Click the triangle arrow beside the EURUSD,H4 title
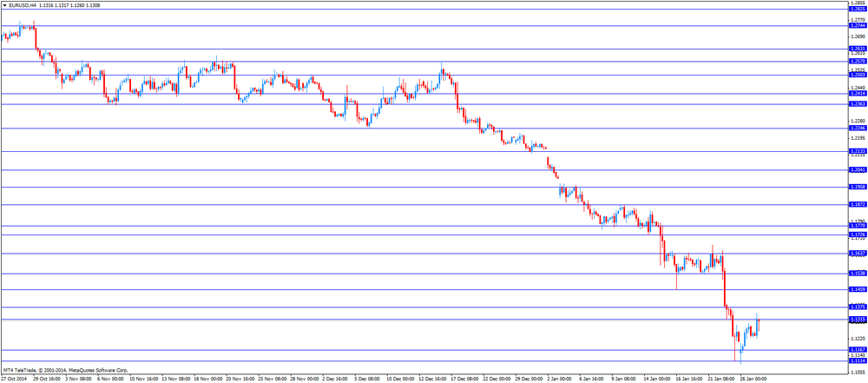This screenshot has height=383, width=868. tap(4, 5)
